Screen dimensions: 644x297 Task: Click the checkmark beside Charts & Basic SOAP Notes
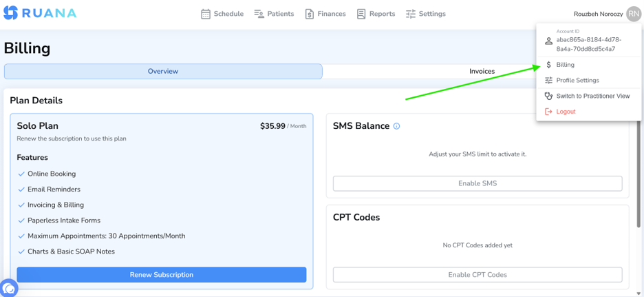click(22, 252)
